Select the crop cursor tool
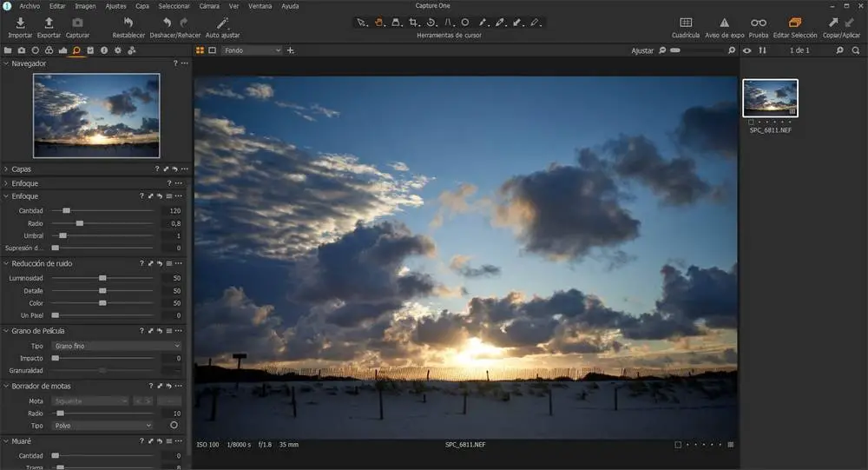The image size is (868, 470). [x=413, y=22]
